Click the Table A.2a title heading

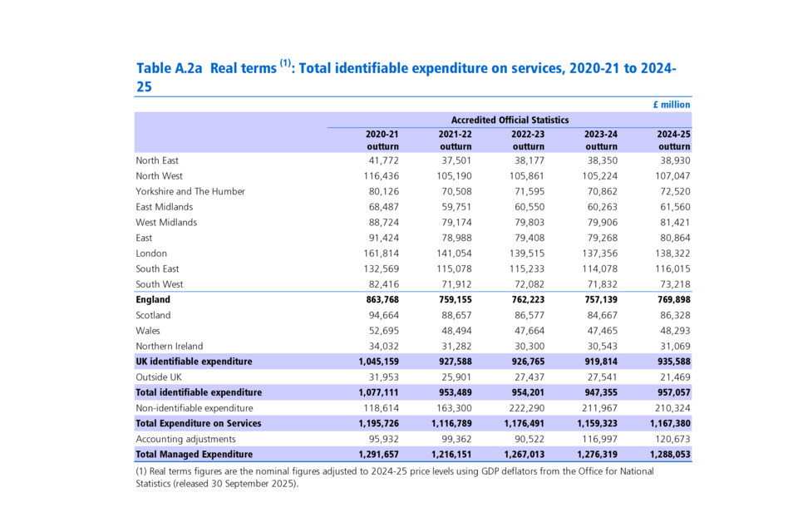pos(406,76)
